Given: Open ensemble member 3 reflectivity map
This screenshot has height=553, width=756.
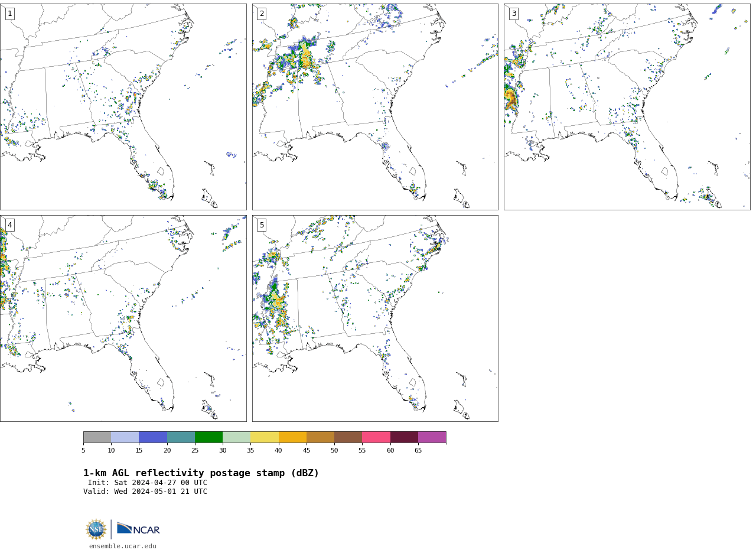Looking at the screenshot, I should (x=627, y=107).
